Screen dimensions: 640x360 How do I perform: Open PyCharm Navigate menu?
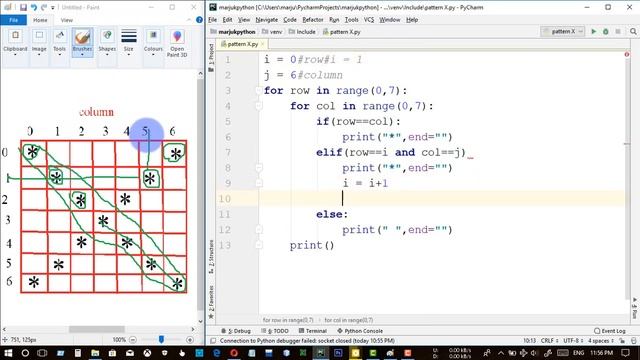267,20
